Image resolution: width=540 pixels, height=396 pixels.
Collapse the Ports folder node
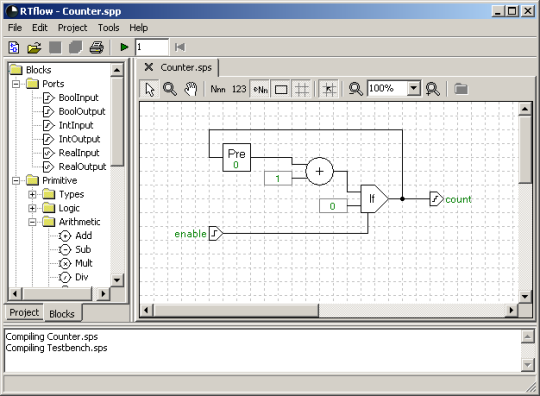(x=16, y=84)
